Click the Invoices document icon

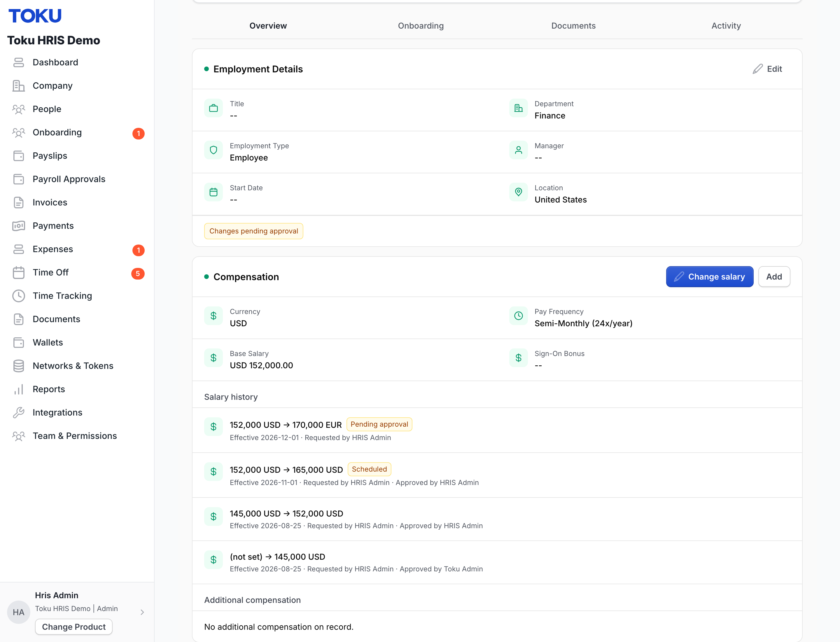18,202
